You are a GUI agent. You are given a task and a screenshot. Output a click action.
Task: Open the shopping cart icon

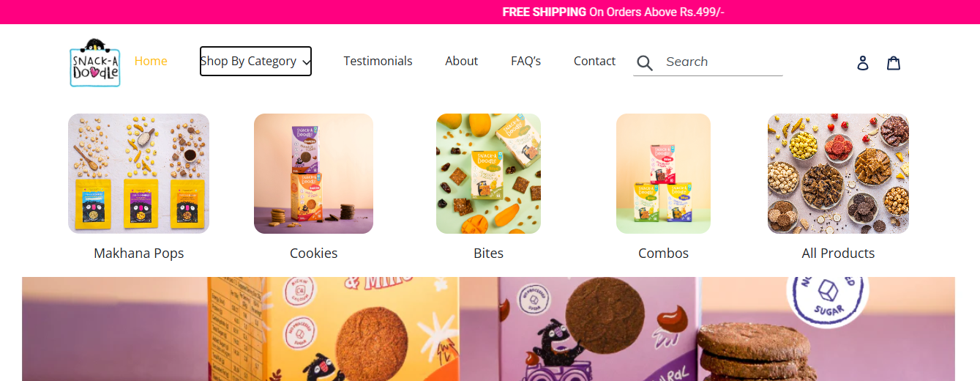click(x=894, y=63)
